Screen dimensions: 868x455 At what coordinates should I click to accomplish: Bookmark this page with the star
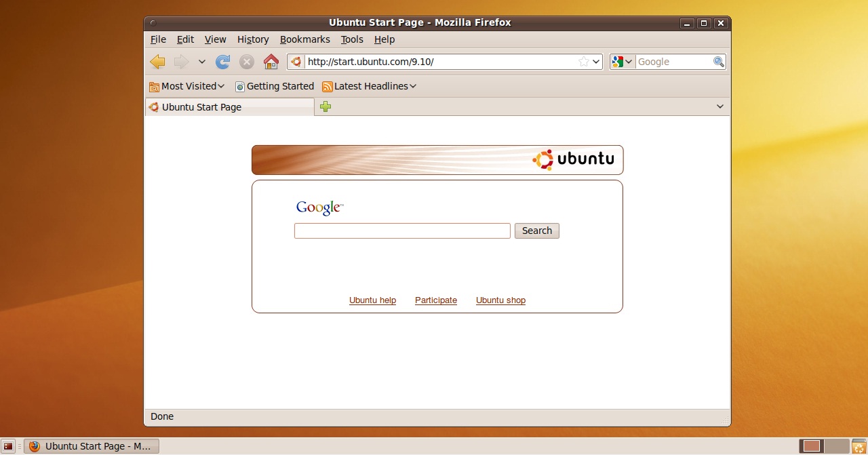(x=583, y=62)
